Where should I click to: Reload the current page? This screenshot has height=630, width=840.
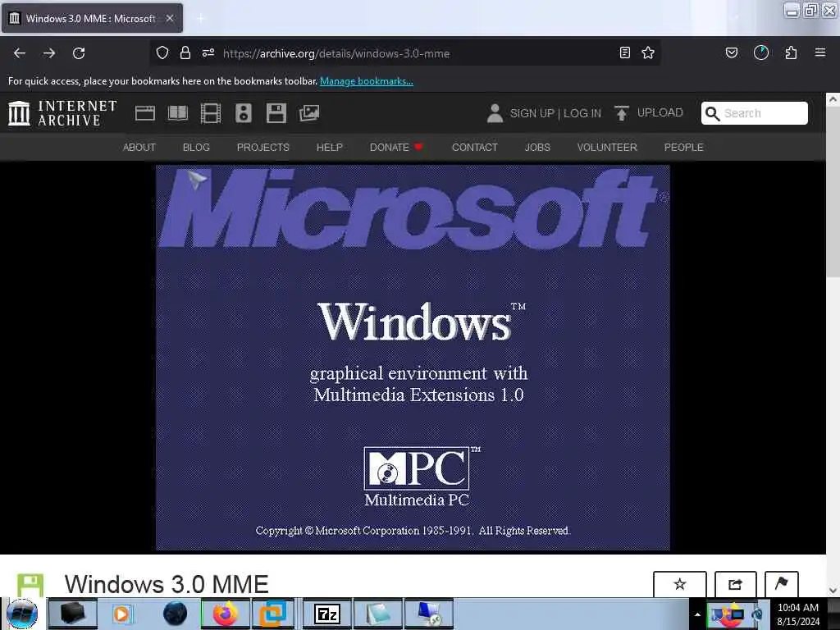tap(79, 53)
